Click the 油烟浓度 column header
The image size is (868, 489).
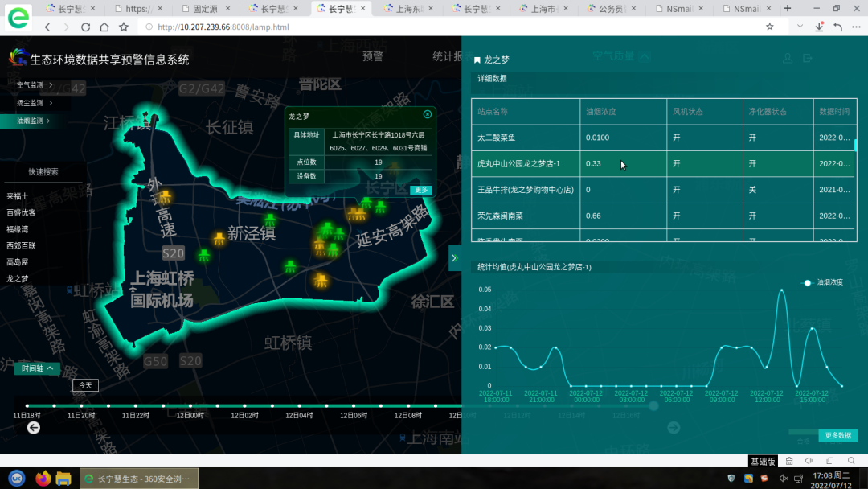tap(624, 111)
